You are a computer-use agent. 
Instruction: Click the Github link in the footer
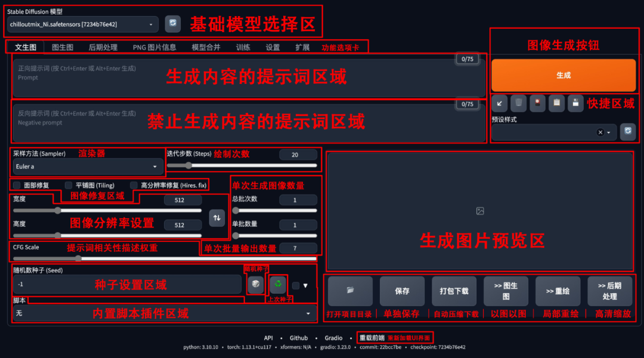298,338
